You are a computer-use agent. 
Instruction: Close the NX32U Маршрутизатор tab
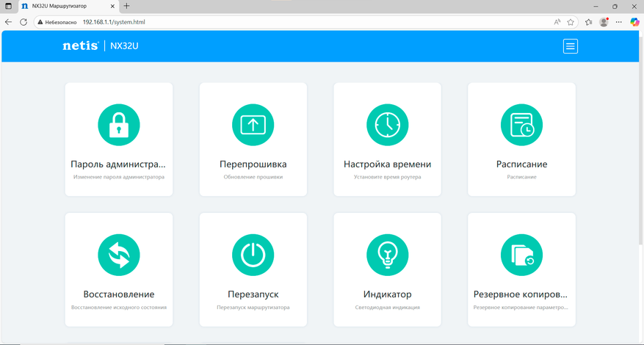(x=113, y=6)
